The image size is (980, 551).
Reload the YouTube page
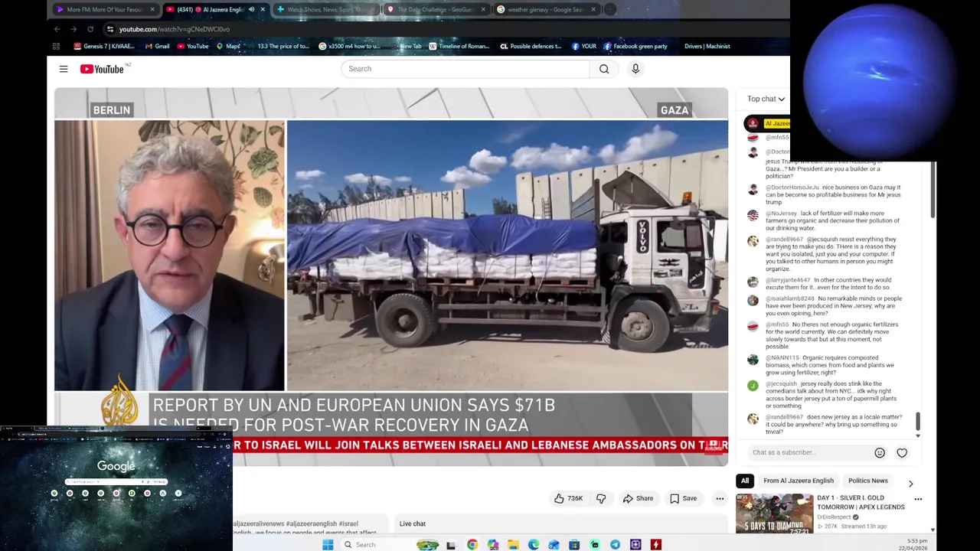(x=90, y=29)
